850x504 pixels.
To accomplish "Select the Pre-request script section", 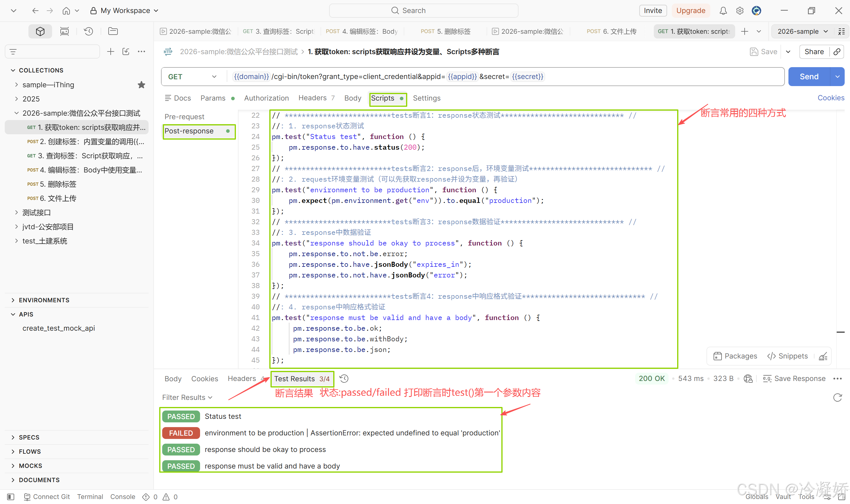I will [x=184, y=117].
